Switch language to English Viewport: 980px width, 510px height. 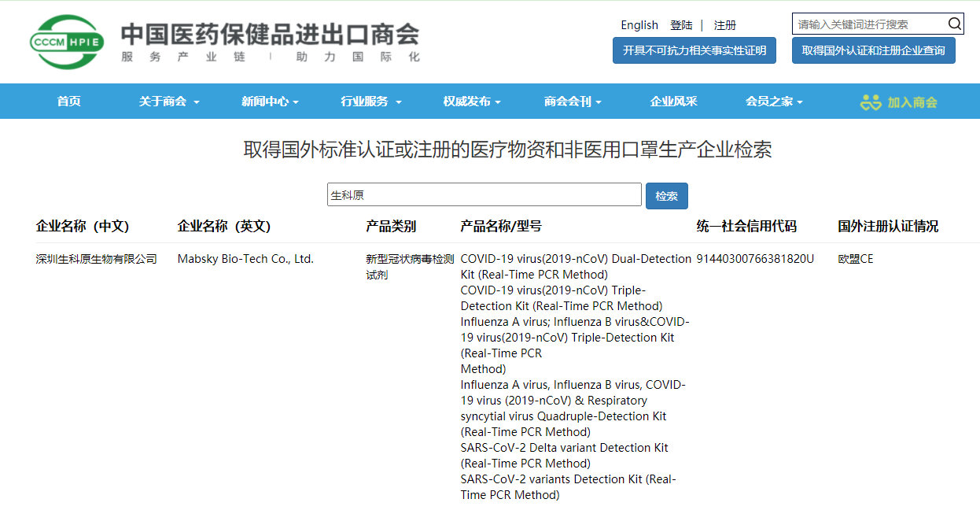pos(639,25)
